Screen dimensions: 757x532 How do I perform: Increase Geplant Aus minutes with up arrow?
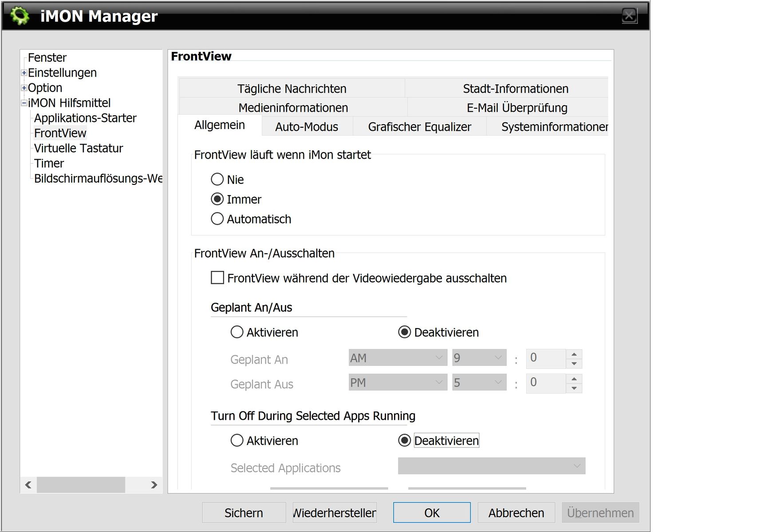pos(574,379)
